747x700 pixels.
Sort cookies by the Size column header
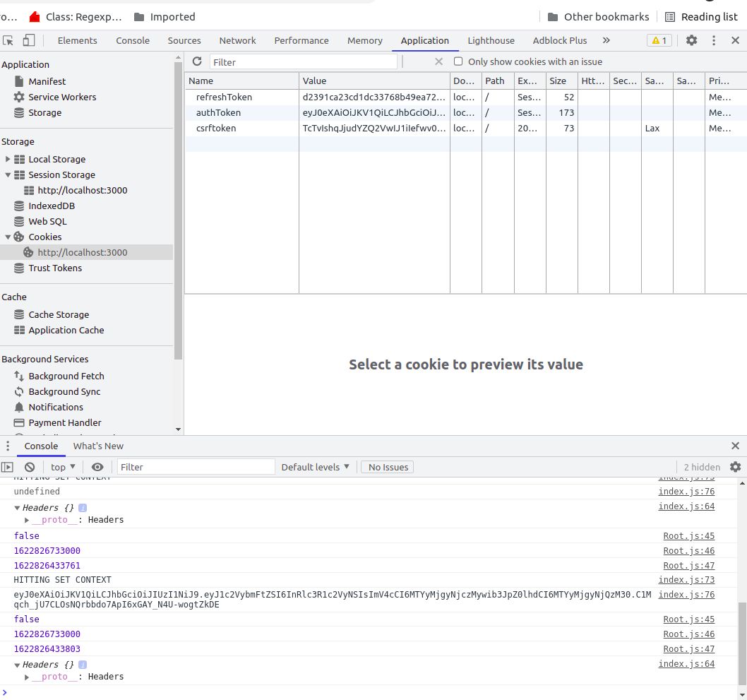[x=561, y=81]
